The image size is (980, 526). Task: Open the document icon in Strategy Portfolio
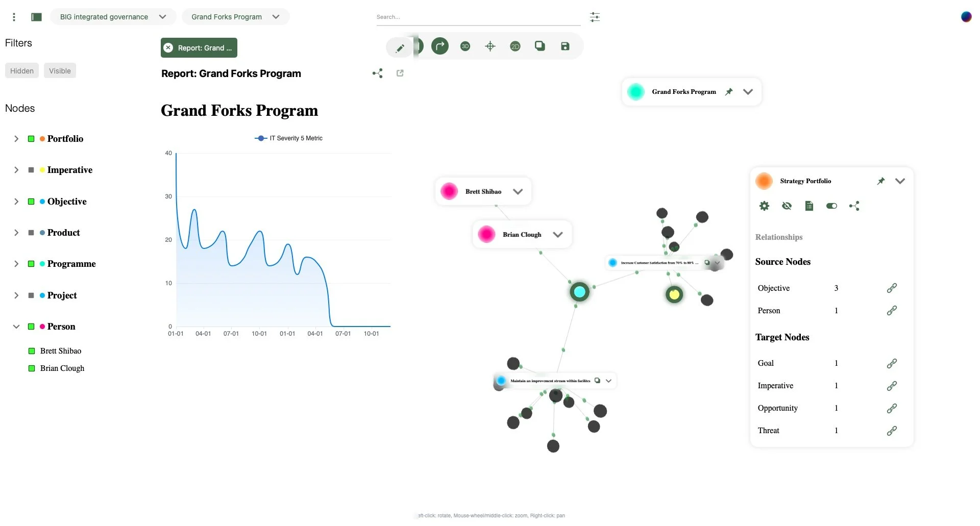pyautogui.click(x=809, y=206)
